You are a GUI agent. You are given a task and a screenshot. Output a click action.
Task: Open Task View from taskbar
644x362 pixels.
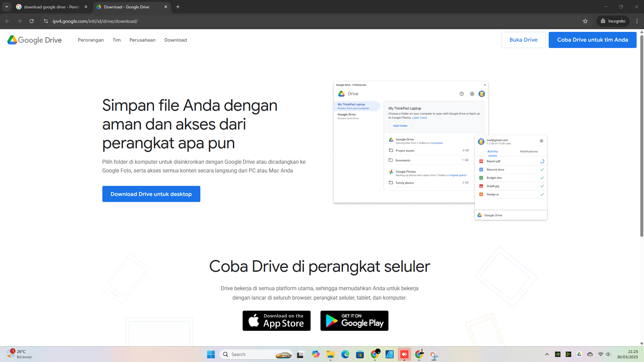pos(300,354)
